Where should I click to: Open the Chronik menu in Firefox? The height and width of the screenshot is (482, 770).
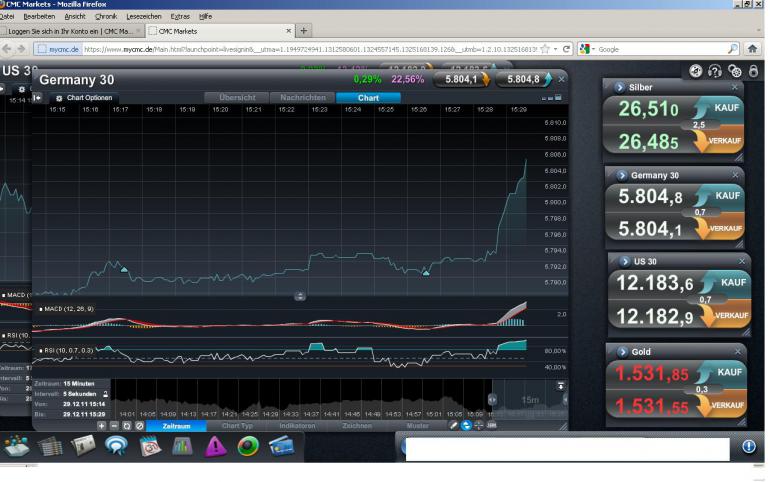tap(106, 16)
